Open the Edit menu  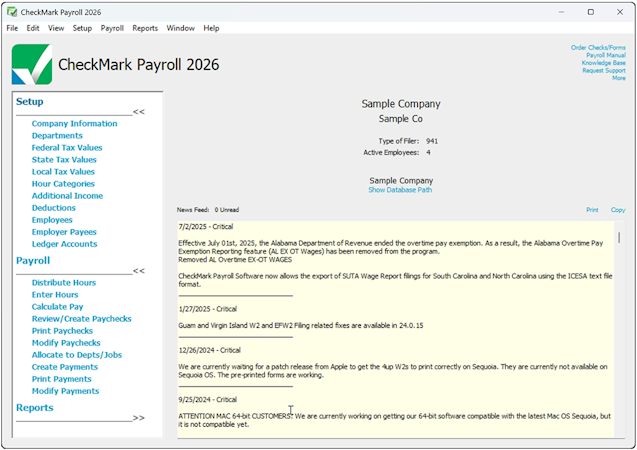click(33, 28)
